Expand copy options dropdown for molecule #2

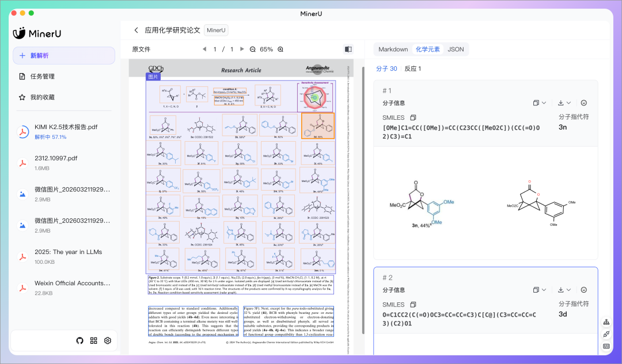tap(544, 290)
